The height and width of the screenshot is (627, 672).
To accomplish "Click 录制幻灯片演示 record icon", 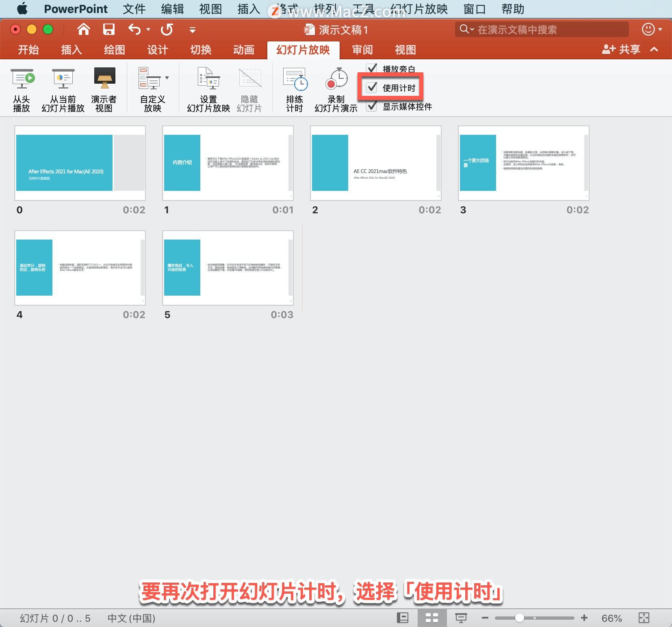I will pos(337,79).
